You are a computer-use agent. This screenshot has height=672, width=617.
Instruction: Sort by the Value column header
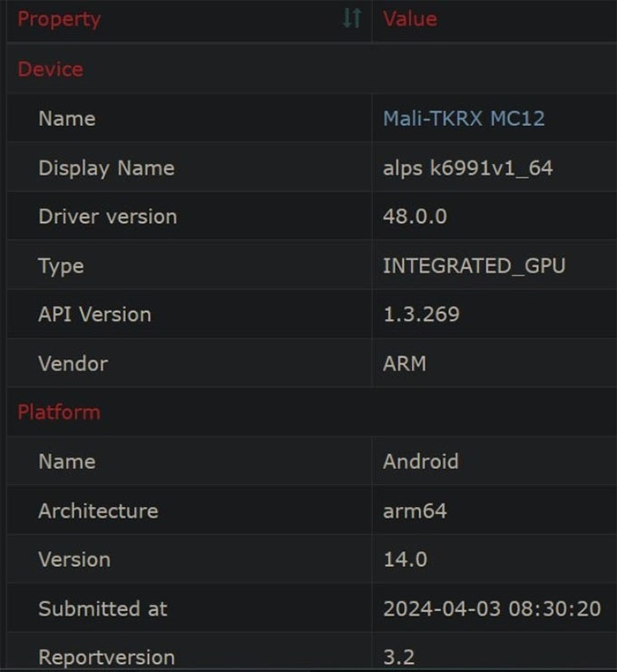[x=410, y=19]
